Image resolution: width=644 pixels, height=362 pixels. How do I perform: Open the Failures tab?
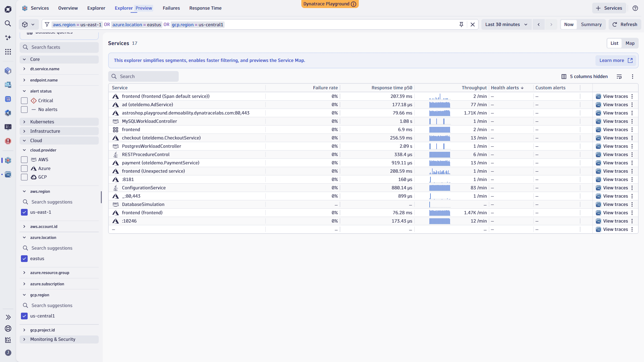click(171, 8)
